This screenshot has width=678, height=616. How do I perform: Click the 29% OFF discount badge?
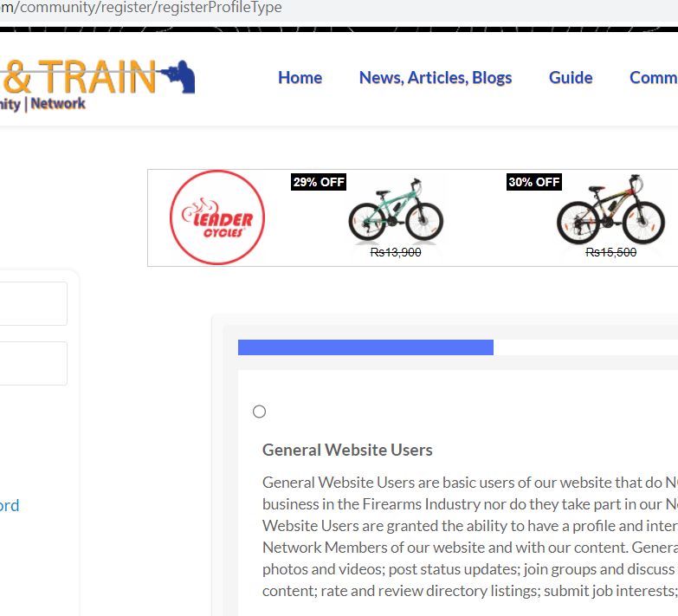tap(319, 182)
